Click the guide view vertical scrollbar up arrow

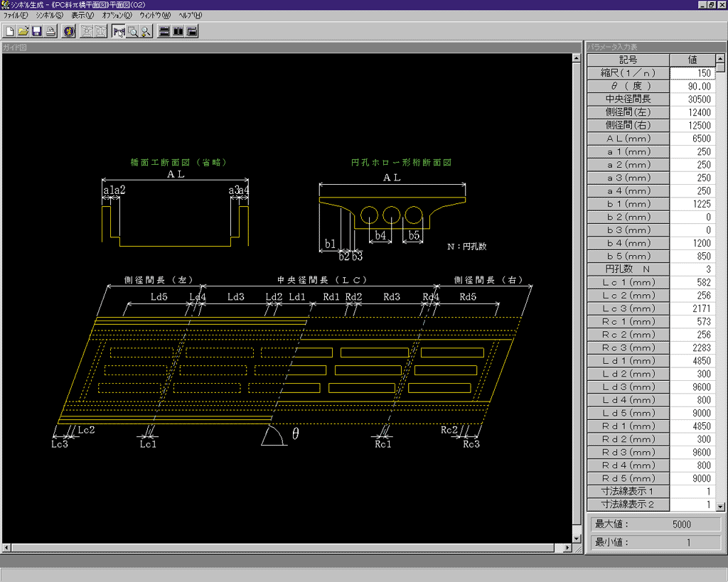click(x=576, y=58)
